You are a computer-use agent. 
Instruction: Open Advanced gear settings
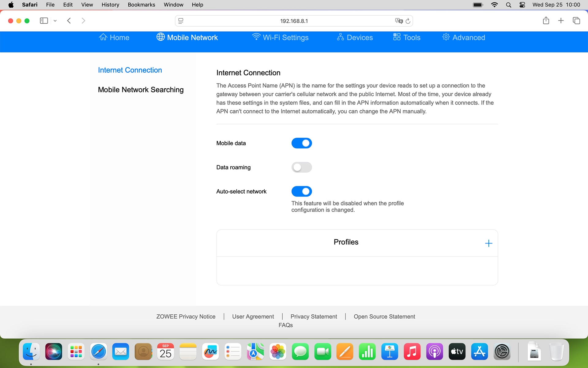pyautogui.click(x=446, y=37)
